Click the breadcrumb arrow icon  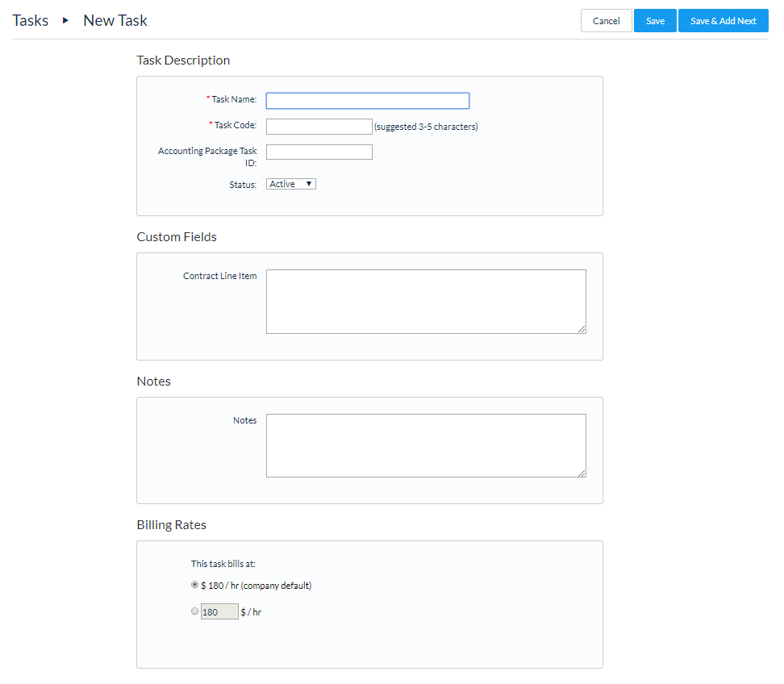[x=65, y=20]
